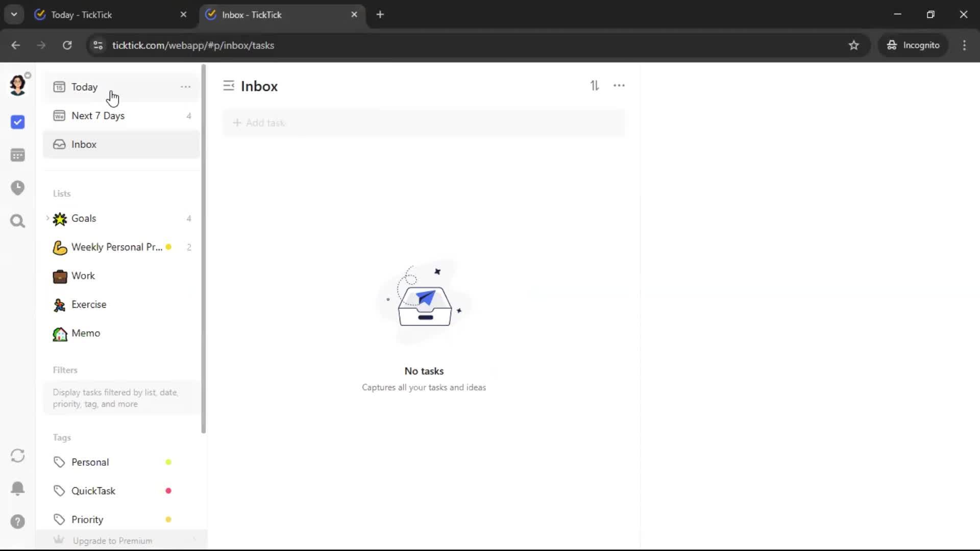980x551 pixels.
Task: Click the Search magnifier icon
Action: (x=17, y=221)
